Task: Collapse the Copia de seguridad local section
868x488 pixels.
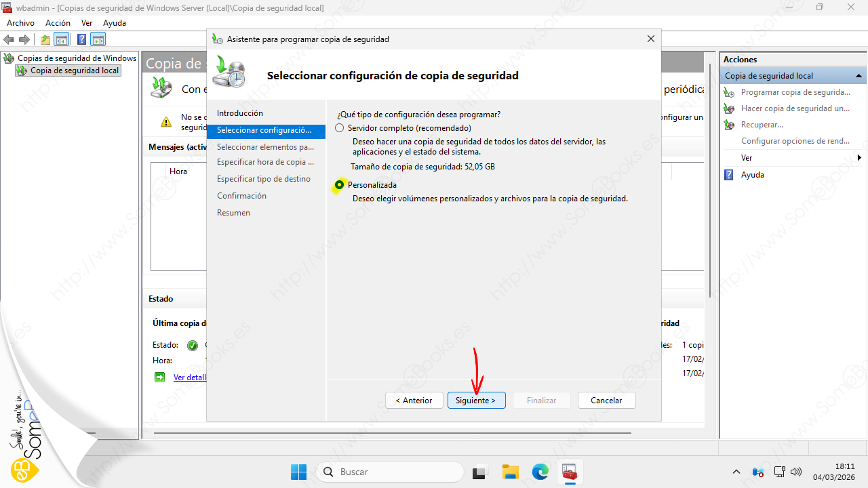Action: [x=859, y=76]
